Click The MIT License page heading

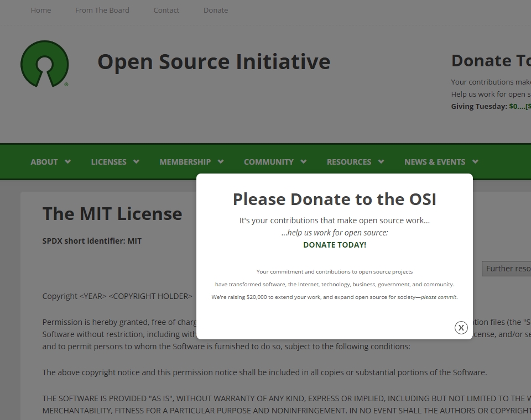(x=112, y=213)
